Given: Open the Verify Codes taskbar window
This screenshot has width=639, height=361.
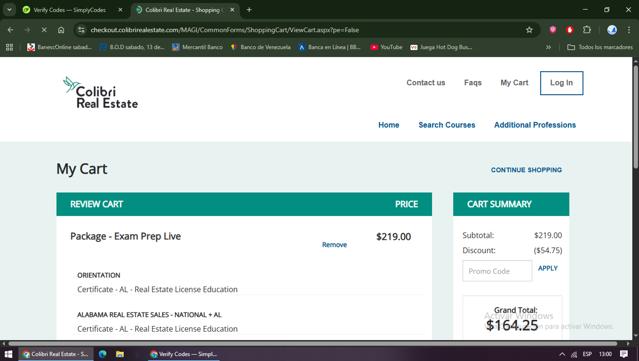Looking at the screenshot, I should (x=183, y=354).
